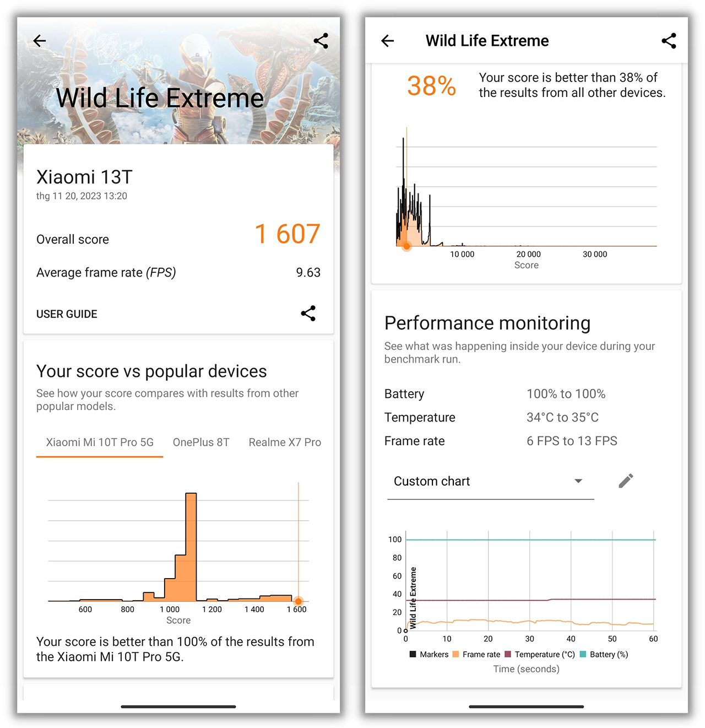This screenshot has height=728, width=705.
Task: Switch to the OnePlus 8T tab
Action: pyautogui.click(x=201, y=443)
